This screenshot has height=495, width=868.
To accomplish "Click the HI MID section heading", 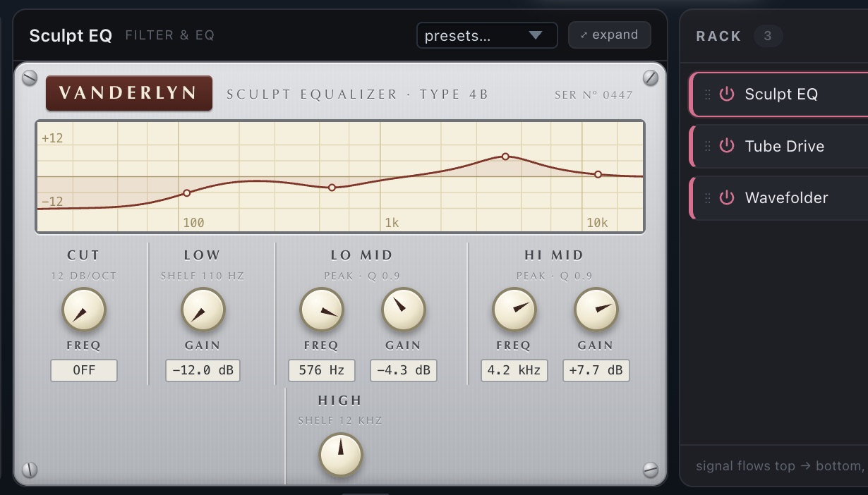I will tap(554, 255).
